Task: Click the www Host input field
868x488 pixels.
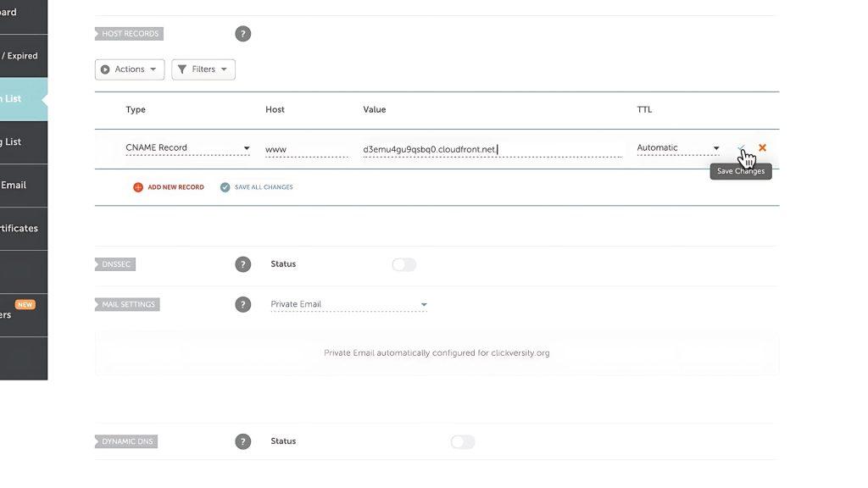Action: (x=307, y=149)
